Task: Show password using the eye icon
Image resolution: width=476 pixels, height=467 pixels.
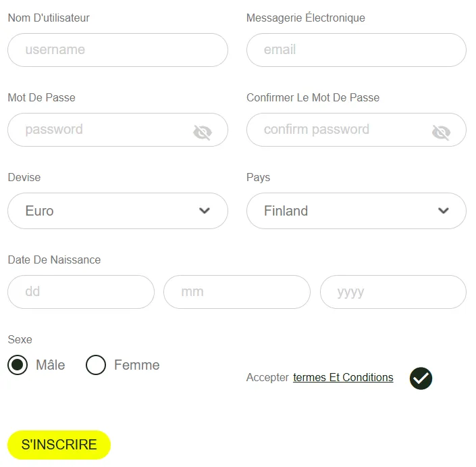Action: [203, 132]
